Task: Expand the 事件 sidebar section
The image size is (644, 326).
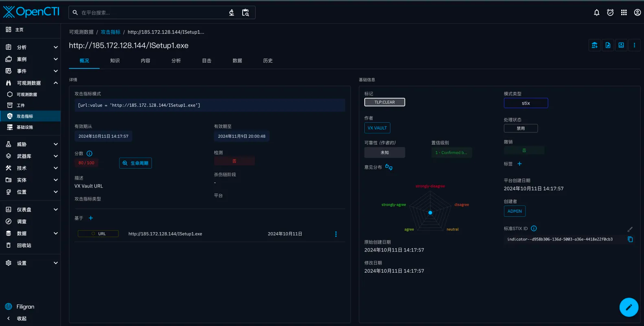Action: click(30, 71)
